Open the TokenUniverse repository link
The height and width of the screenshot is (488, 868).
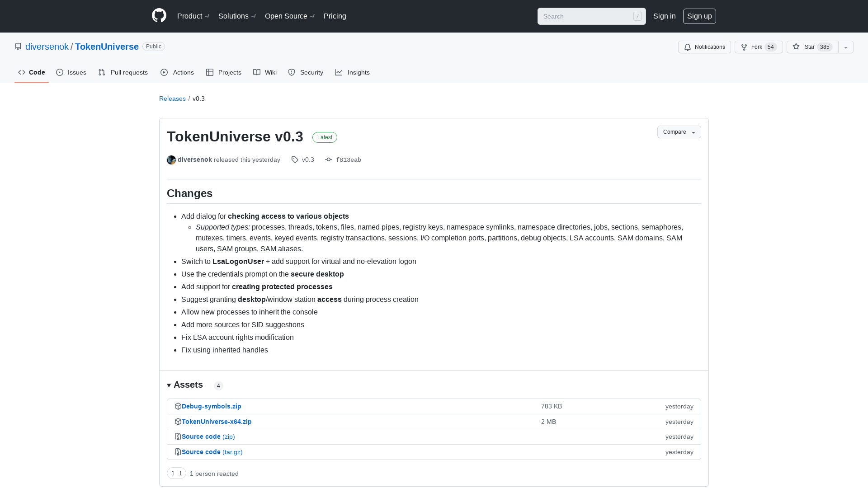tap(107, 47)
